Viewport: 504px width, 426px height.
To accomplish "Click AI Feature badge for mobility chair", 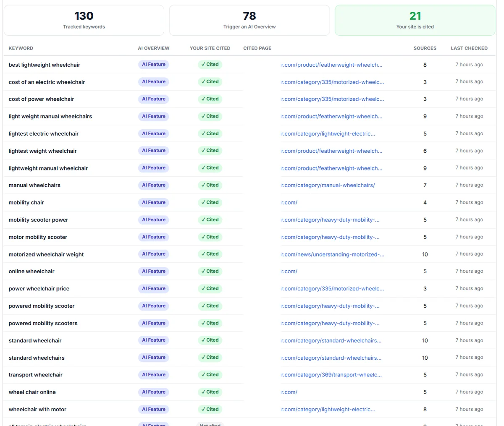I will click(x=153, y=202).
